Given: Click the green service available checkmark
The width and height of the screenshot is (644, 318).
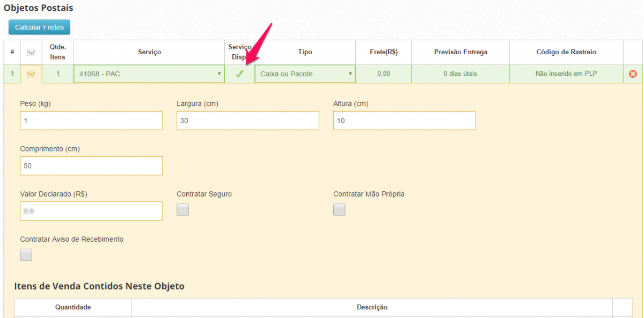Looking at the screenshot, I should pos(239,74).
